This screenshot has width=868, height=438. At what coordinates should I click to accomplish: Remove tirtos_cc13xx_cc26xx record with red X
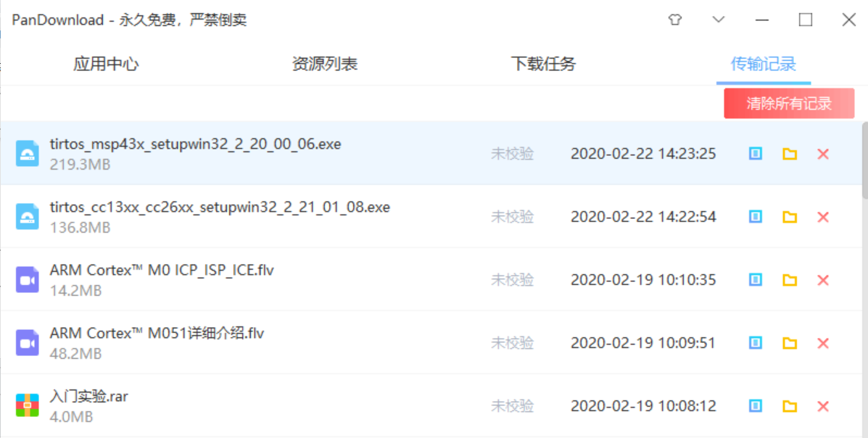(823, 217)
